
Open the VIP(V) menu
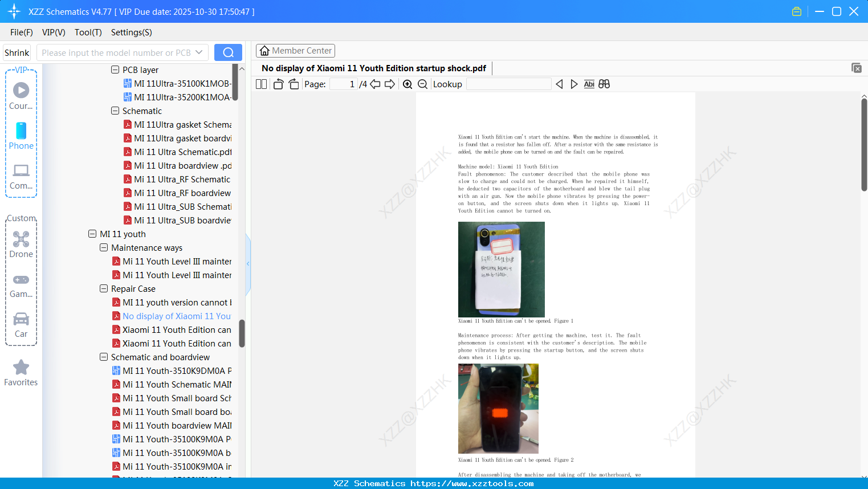point(54,32)
